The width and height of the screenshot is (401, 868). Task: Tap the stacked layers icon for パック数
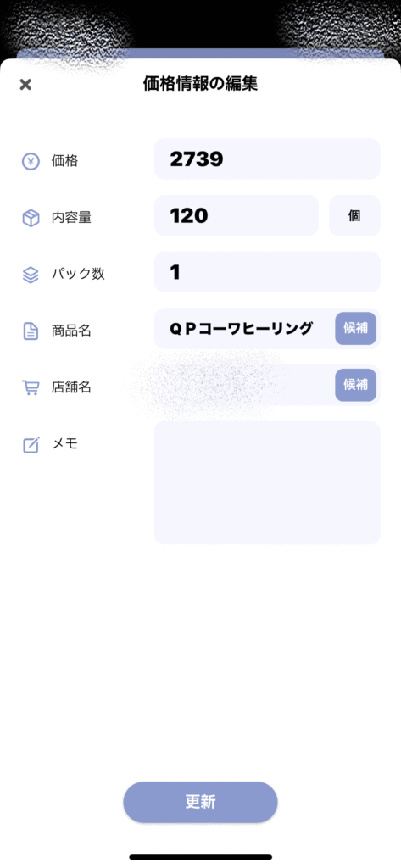(x=31, y=275)
